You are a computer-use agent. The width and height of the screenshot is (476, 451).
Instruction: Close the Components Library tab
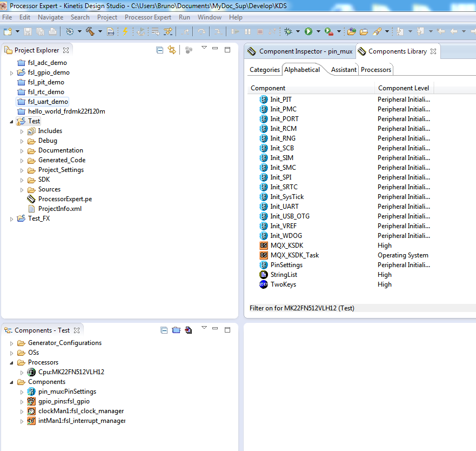(x=433, y=51)
